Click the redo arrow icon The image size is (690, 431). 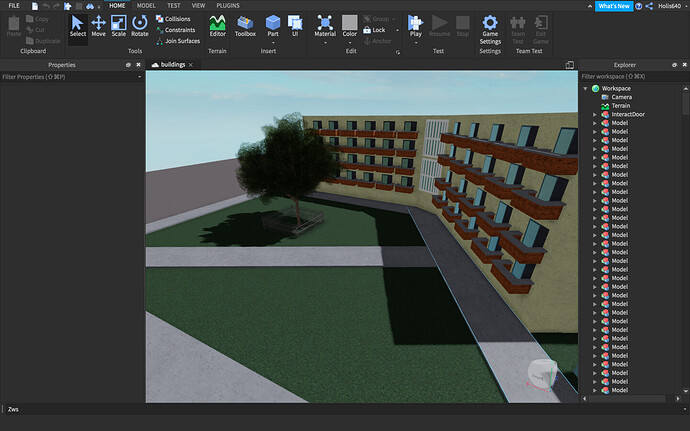click(56, 6)
